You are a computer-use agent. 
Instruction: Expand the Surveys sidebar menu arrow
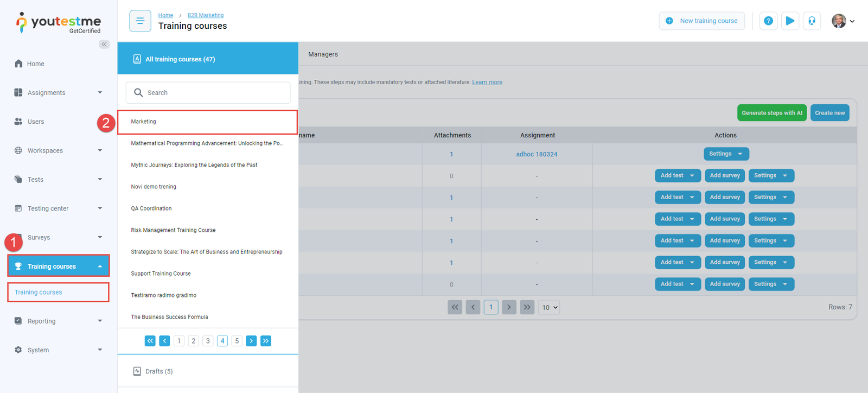pos(100,237)
